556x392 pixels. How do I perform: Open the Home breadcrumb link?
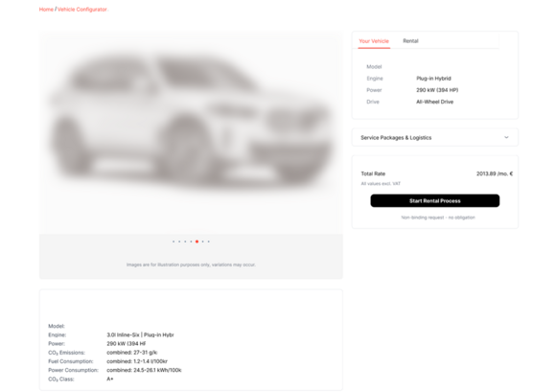tap(46, 10)
